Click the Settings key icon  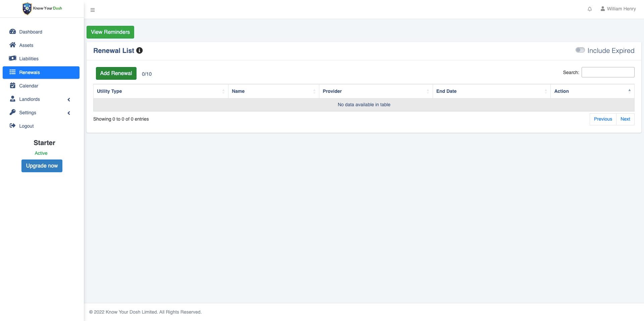coord(13,112)
